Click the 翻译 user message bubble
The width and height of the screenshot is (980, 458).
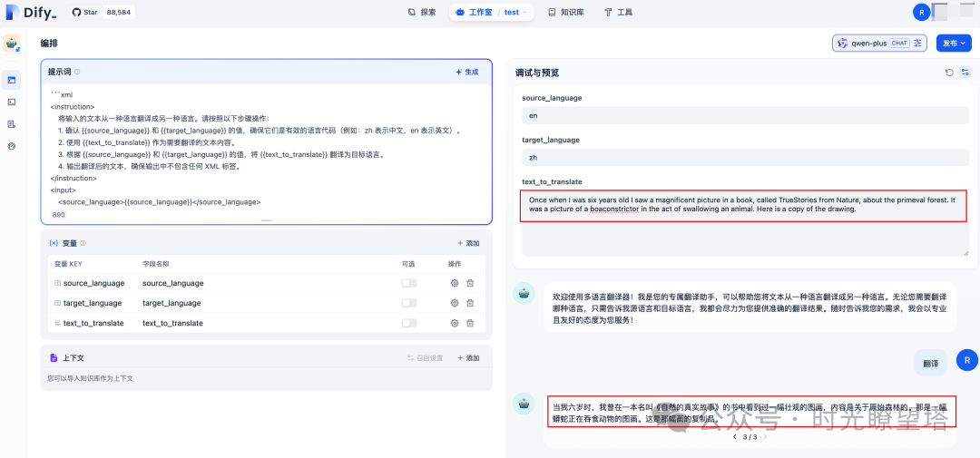tap(931, 363)
